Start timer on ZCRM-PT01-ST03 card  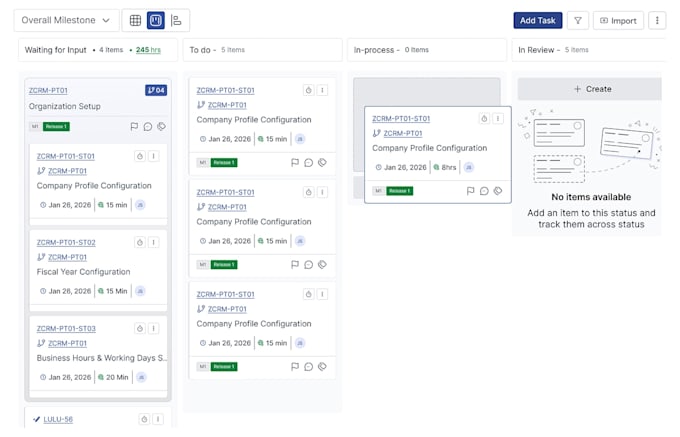(140, 329)
